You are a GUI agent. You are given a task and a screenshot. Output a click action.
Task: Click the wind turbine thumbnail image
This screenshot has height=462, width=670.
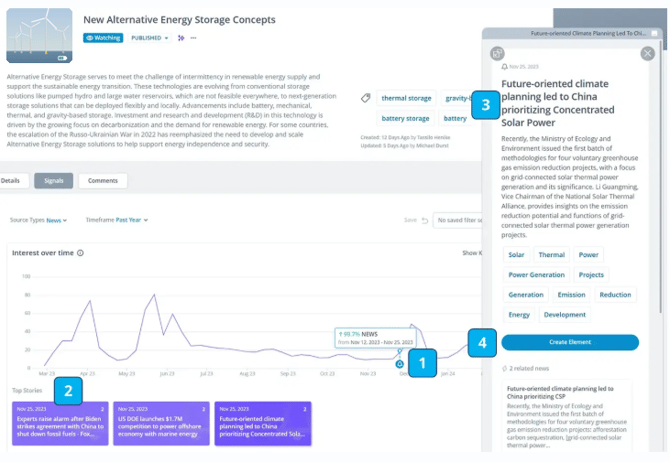coord(39,35)
